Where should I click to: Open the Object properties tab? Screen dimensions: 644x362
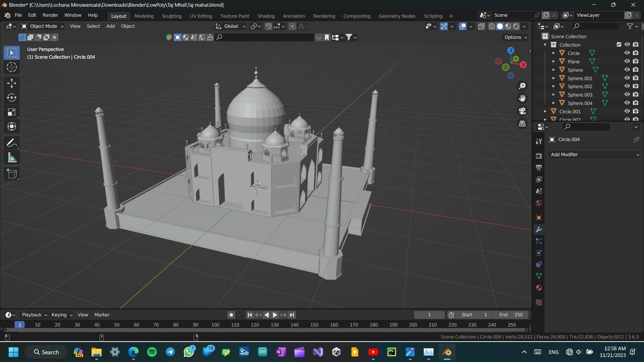pos(539,218)
